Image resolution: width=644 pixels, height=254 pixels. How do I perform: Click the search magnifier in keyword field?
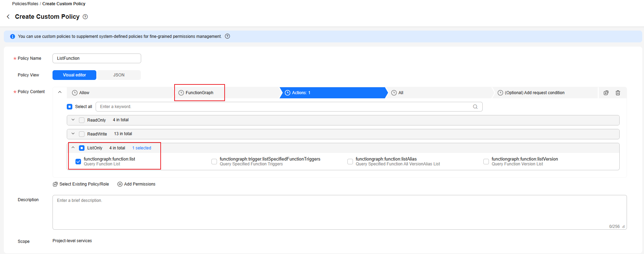pos(475,107)
